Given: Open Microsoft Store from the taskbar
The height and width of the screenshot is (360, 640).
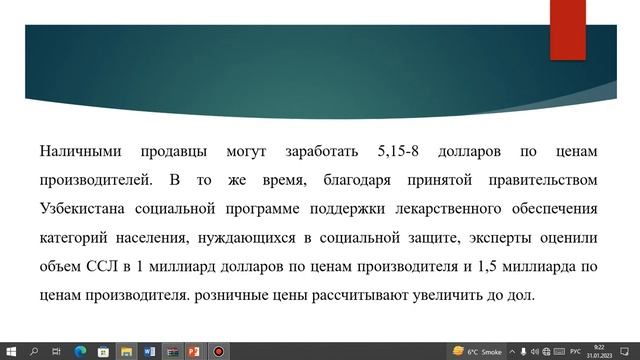Looking at the screenshot, I should (103, 351).
